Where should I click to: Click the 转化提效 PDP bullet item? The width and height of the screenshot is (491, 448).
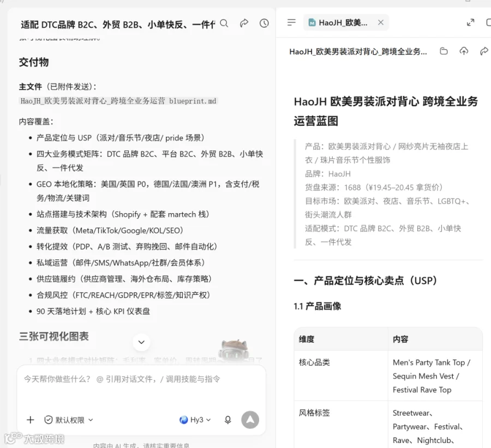pyautogui.click(x=127, y=246)
